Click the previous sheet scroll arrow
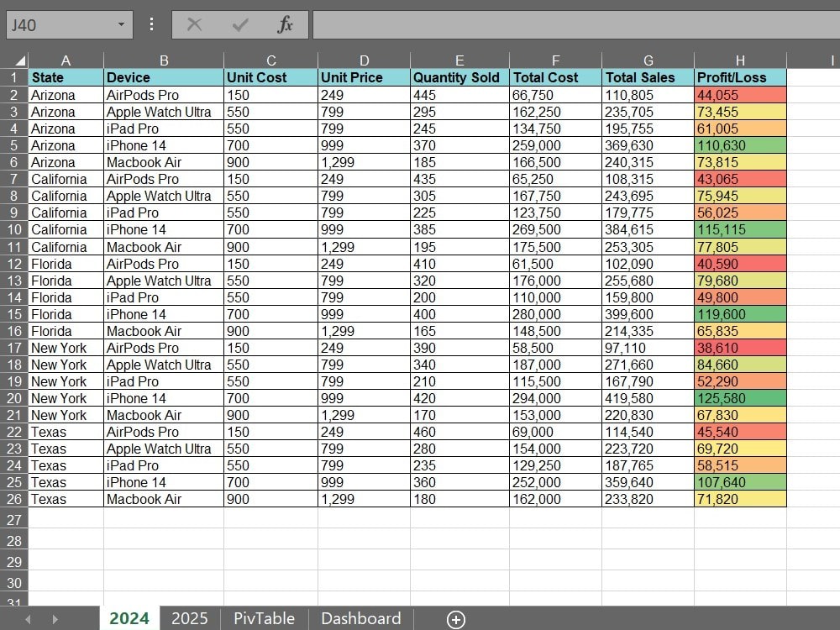Image resolution: width=840 pixels, height=630 pixels. click(28, 619)
